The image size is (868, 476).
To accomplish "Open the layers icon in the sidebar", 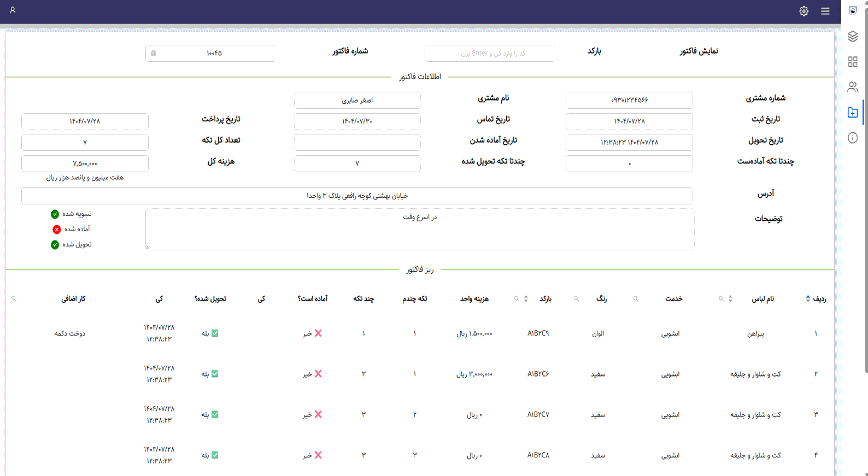I will (852, 37).
